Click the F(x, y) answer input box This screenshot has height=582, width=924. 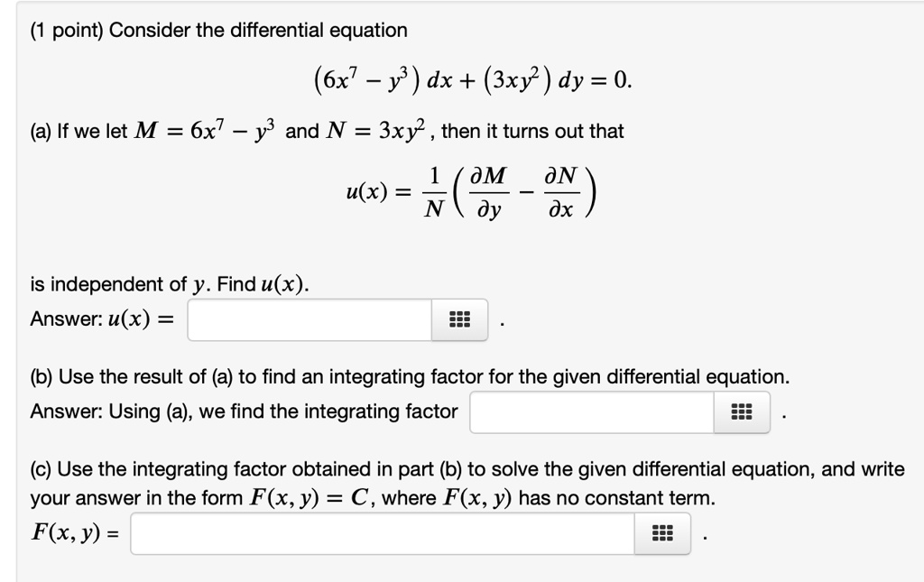point(383,533)
